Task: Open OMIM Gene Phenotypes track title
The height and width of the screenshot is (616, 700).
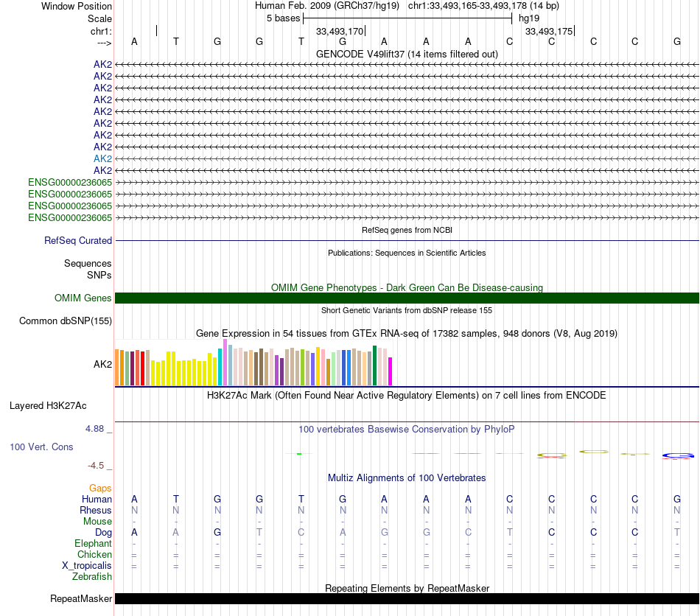Action: point(407,287)
